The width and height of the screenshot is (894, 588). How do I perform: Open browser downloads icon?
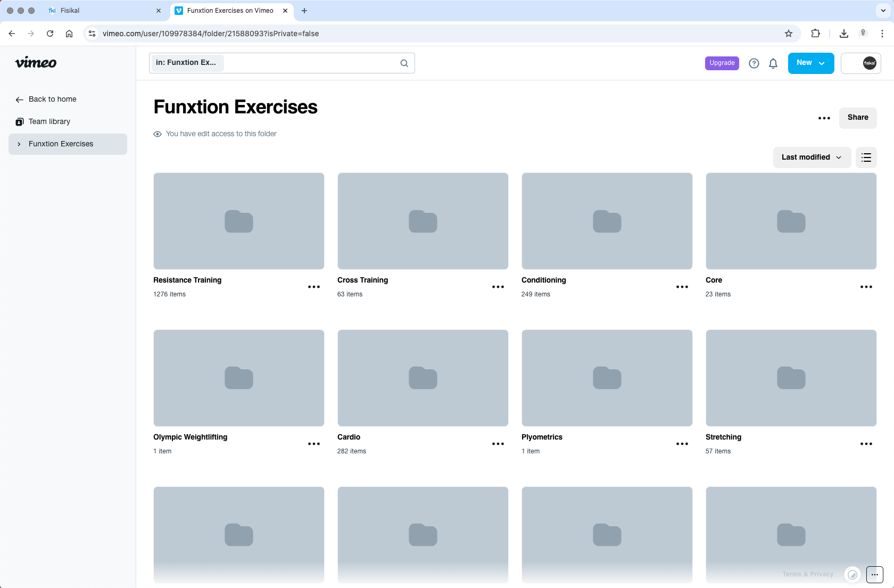tap(844, 34)
